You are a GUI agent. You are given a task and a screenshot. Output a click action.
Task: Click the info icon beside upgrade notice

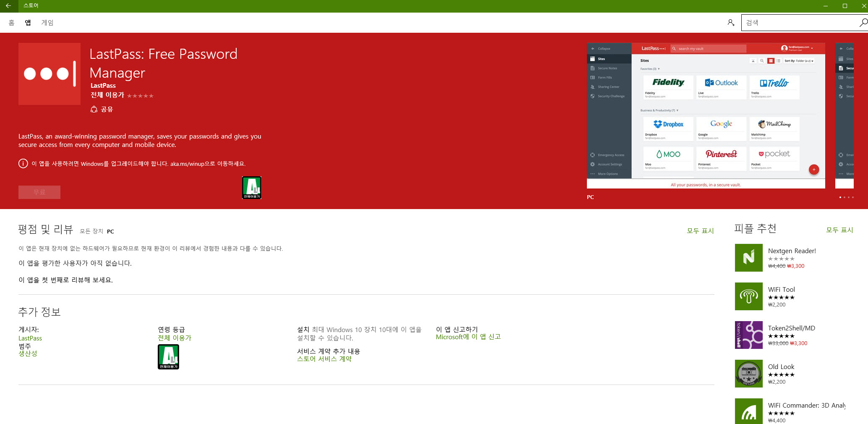point(23,164)
